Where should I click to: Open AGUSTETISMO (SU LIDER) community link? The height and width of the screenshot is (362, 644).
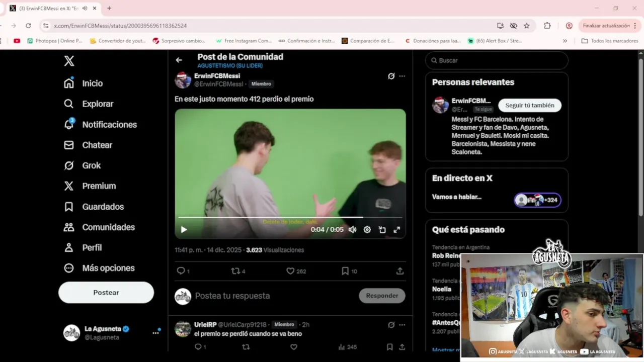230,66
